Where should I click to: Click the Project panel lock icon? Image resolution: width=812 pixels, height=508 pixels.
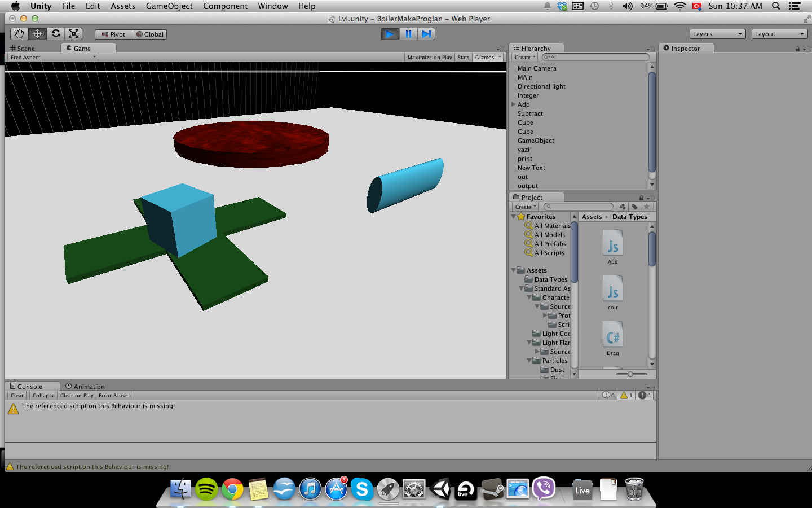pos(641,198)
